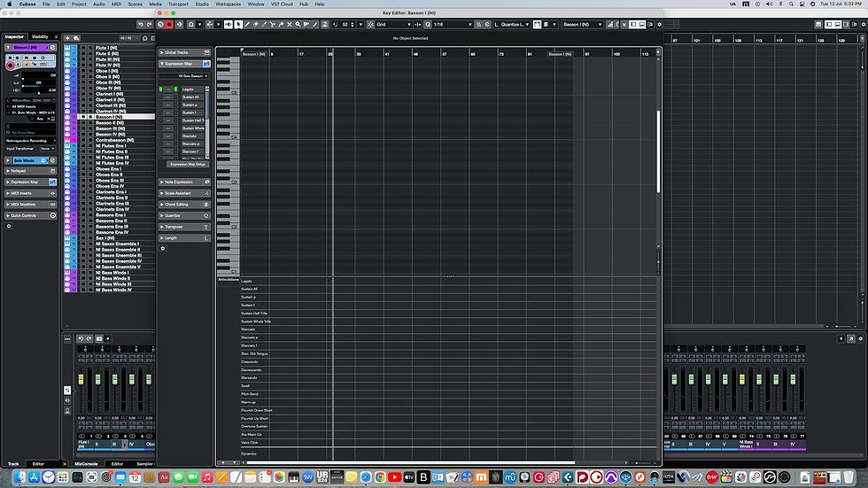The height and width of the screenshot is (488, 868).
Task: Open the MIDI menu
Action: point(116,4)
